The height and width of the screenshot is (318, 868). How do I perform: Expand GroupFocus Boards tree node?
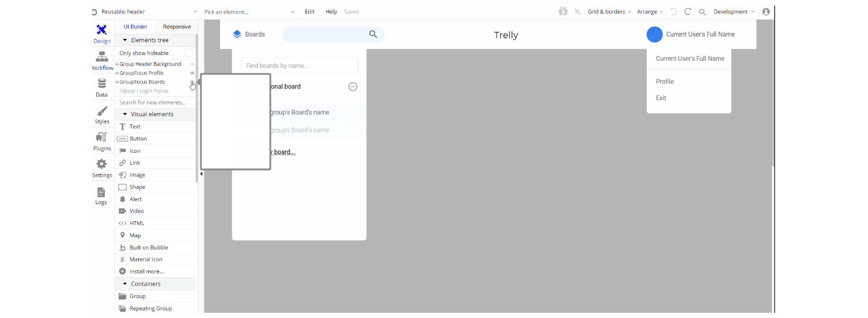coord(117,82)
